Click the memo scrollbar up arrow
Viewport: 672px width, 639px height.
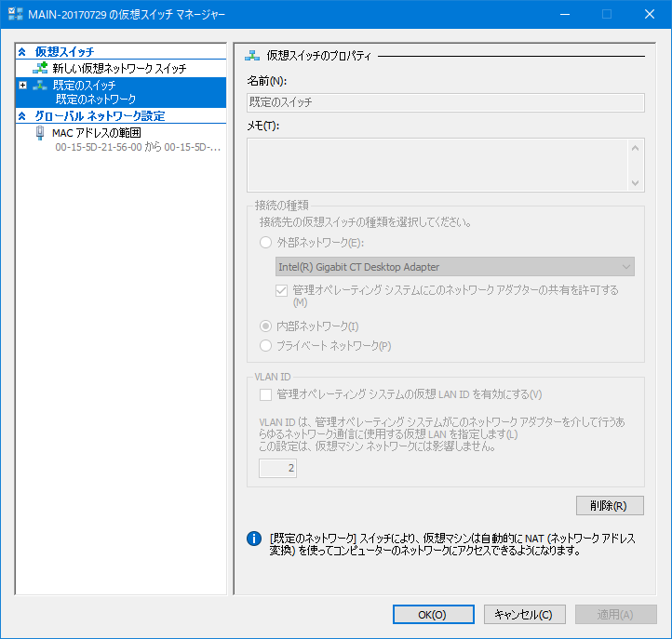tap(636, 148)
